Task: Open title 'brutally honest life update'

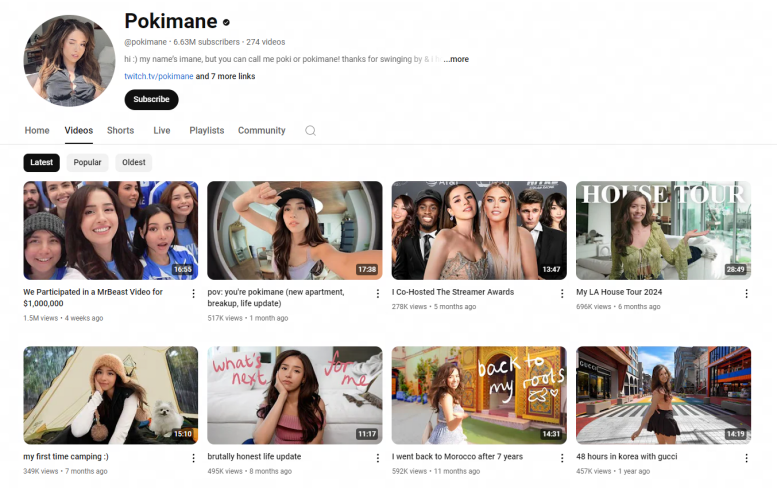Action: pyautogui.click(x=254, y=457)
